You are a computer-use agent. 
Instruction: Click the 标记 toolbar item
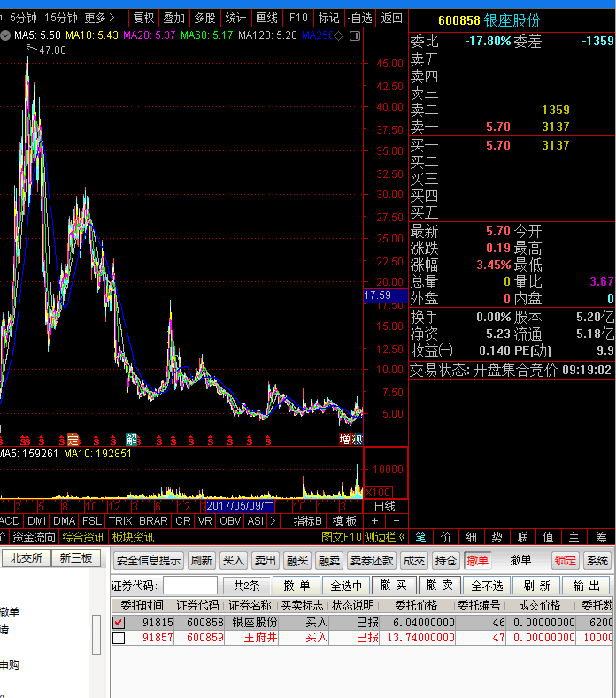328,19
